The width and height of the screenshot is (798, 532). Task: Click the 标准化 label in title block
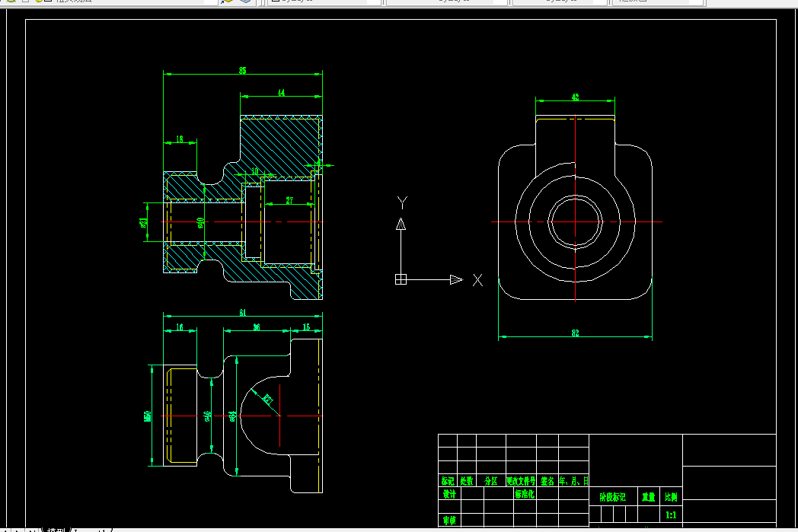(x=524, y=494)
